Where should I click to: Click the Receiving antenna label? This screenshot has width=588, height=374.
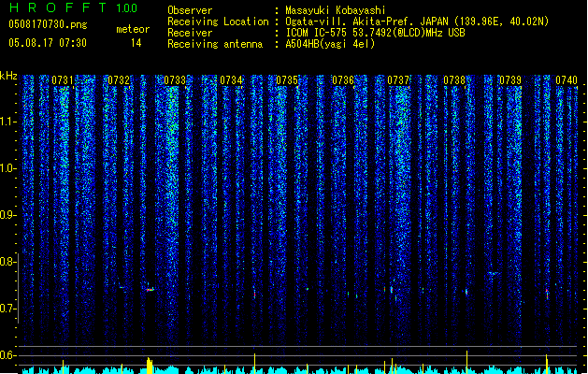click(215, 44)
